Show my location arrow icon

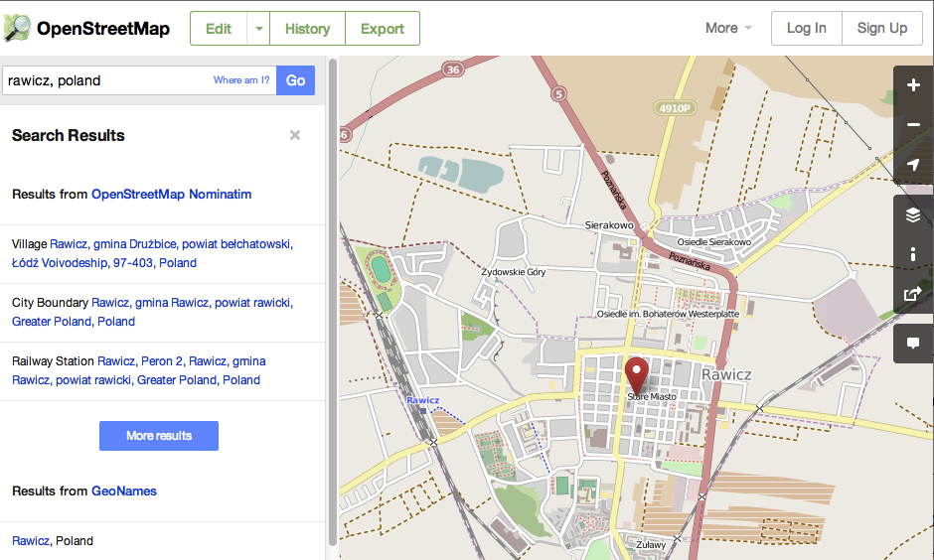click(913, 164)
